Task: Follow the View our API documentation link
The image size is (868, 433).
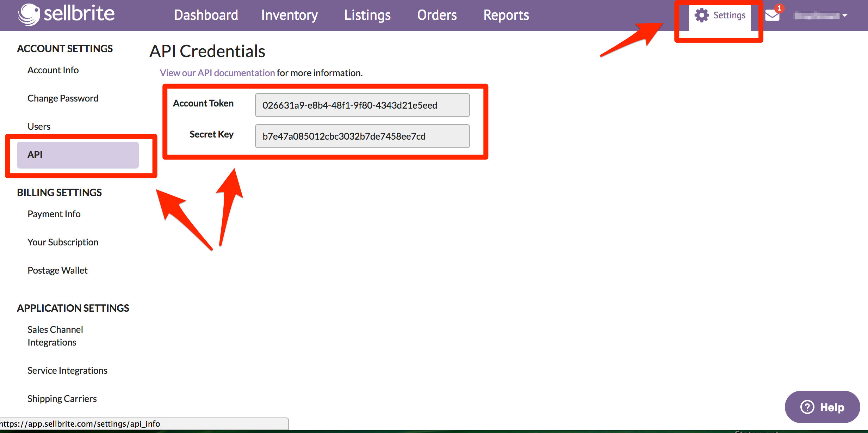Action: point(217,73)
